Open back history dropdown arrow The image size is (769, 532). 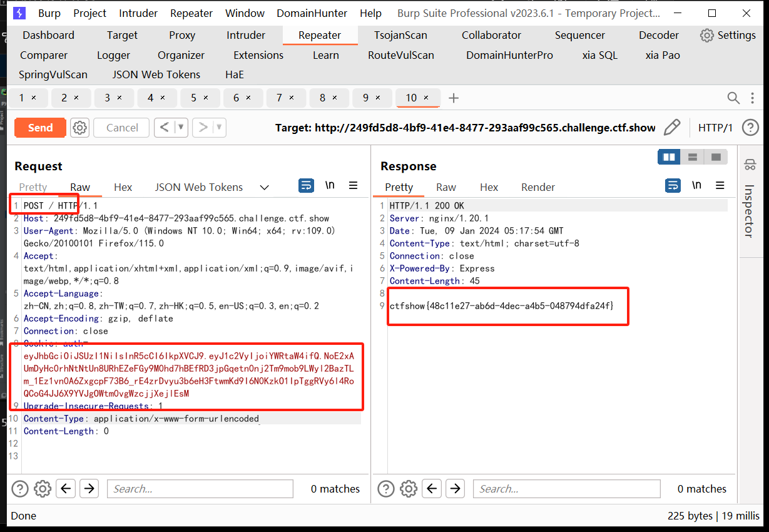181,128
